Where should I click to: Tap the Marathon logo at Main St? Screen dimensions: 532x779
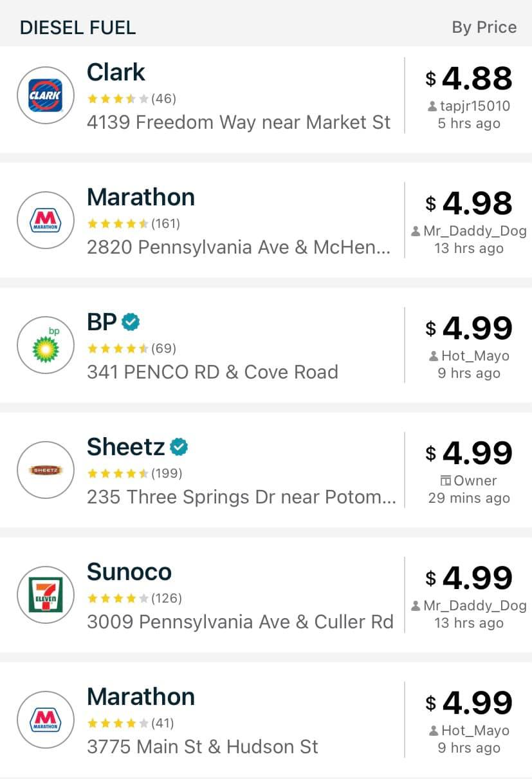46,720
